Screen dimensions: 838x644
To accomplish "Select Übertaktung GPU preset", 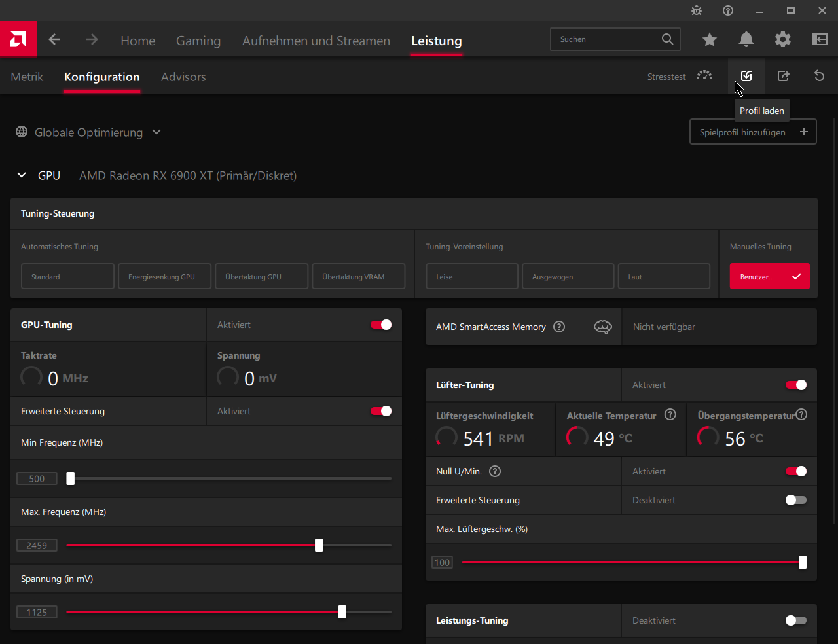I will [x=262, y=276].
